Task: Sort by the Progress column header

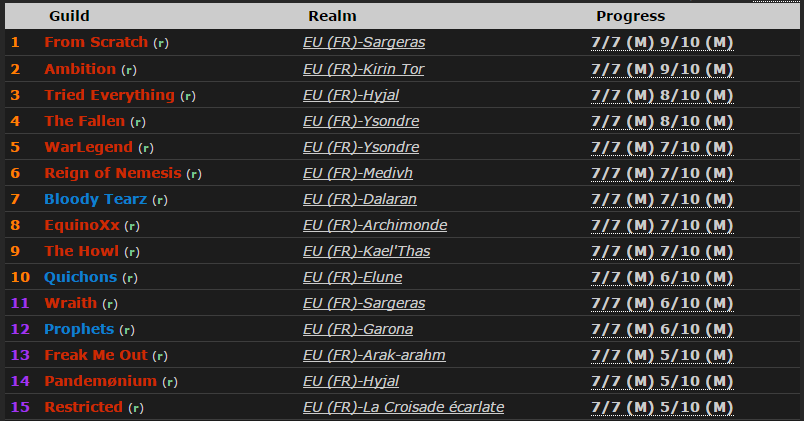Action: (630, 16)
